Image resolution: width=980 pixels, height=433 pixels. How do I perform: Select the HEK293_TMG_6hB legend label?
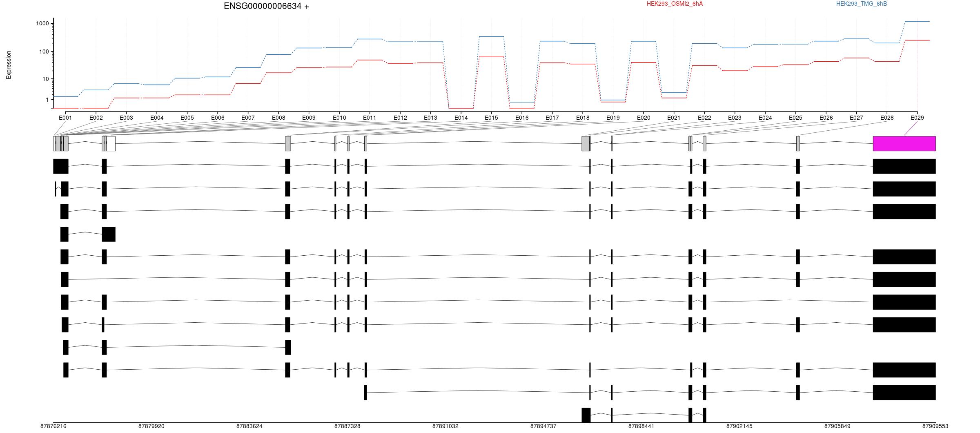pyautogui.click(x=861, y=4)
